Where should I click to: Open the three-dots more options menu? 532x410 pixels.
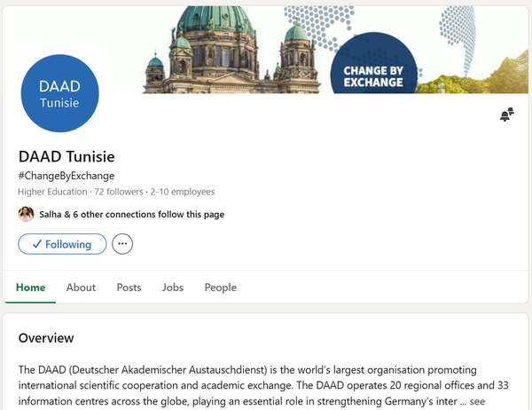coord(122,244)
